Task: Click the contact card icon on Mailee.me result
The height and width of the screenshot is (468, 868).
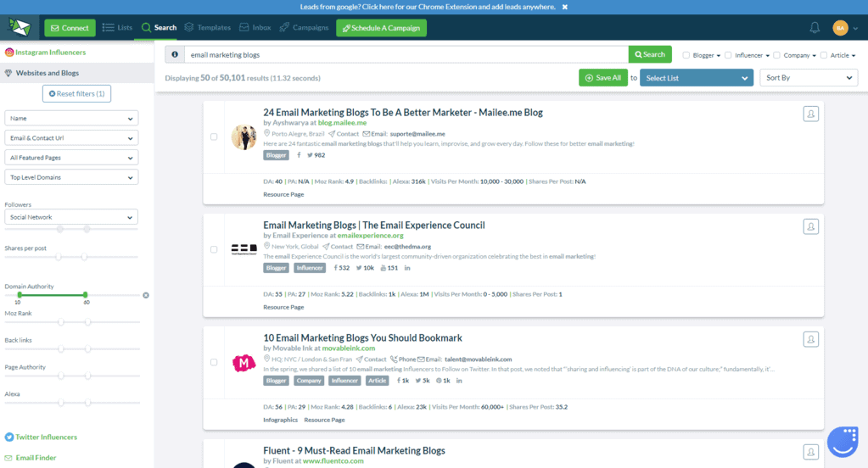Action: [x=810, y=114]
